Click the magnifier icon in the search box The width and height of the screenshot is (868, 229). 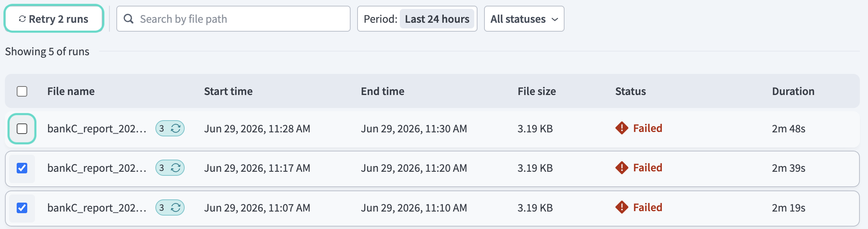pyautogui.click(x=129, y=19)
